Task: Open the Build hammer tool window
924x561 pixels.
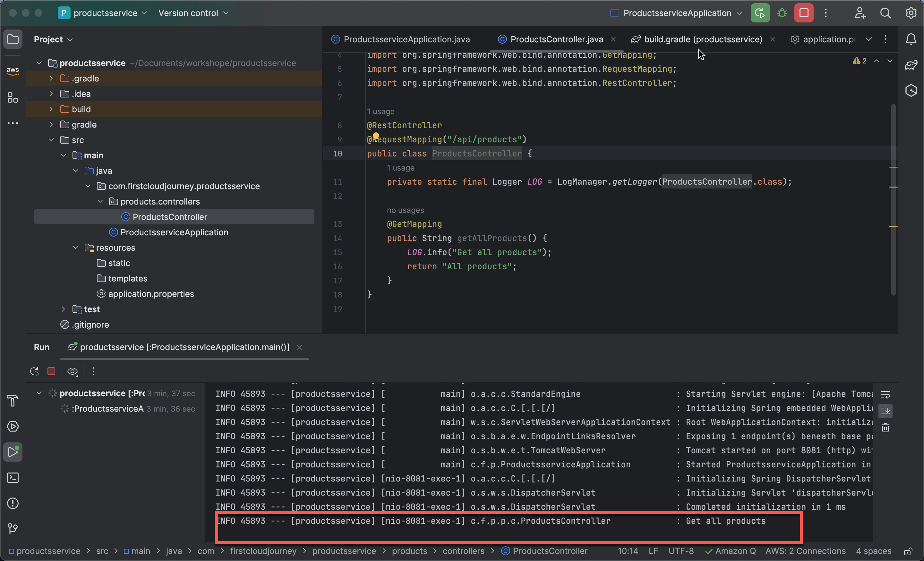Action: 13,401
